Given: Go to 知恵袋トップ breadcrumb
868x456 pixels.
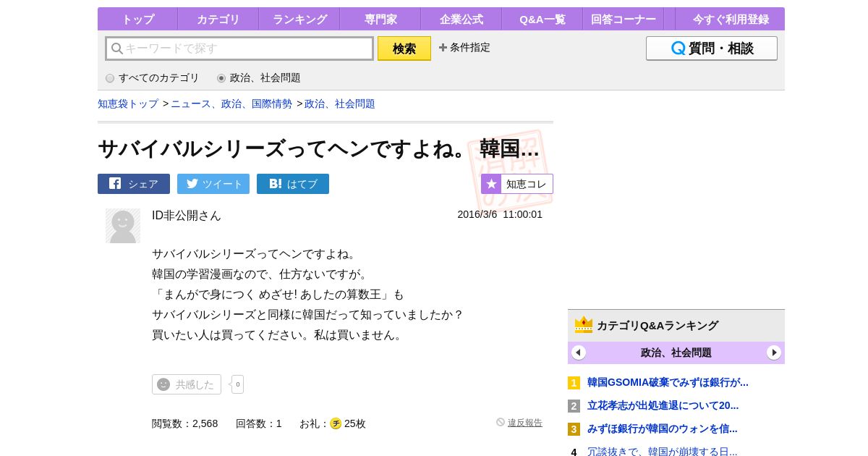Looking at the screenshot, I should pos(128,104).
